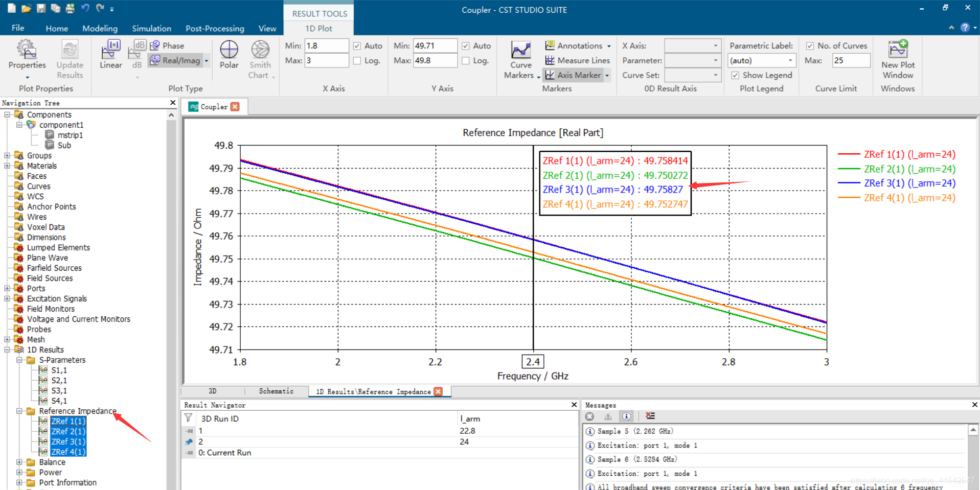Click the X Axis Min input field
The height and width of the screenshot is (490, 980).
click(327, 45)
